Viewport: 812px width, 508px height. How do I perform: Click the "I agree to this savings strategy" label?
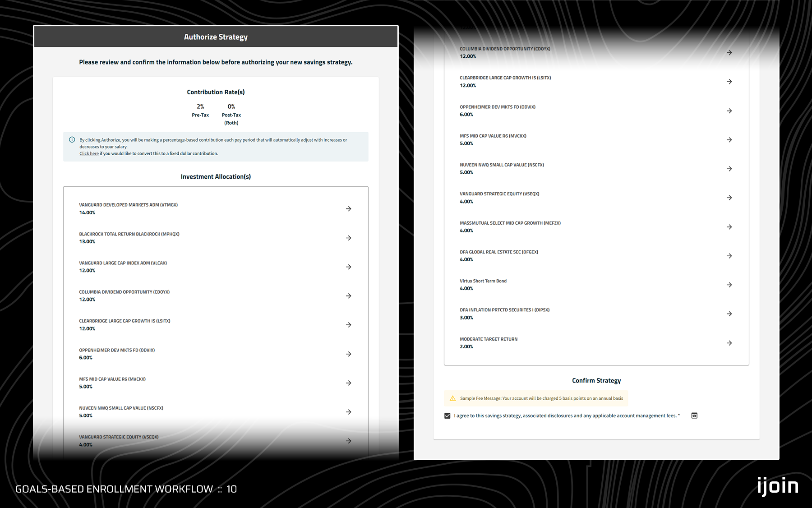click(567, 416)
